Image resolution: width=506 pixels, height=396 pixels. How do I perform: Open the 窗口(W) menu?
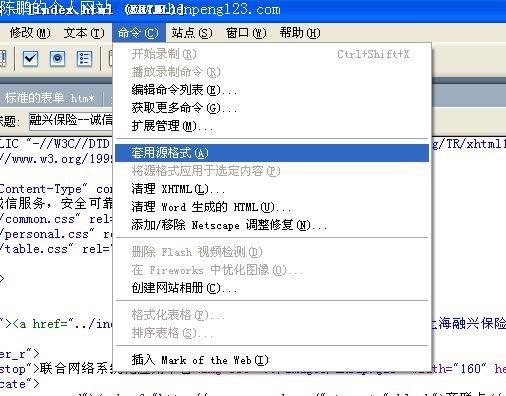click(x=246, y=33)
